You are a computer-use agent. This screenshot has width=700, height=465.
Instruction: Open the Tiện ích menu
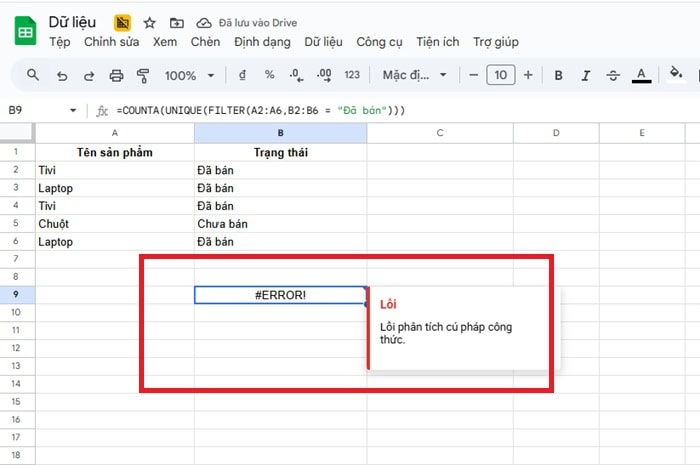[x=438, y=42]
